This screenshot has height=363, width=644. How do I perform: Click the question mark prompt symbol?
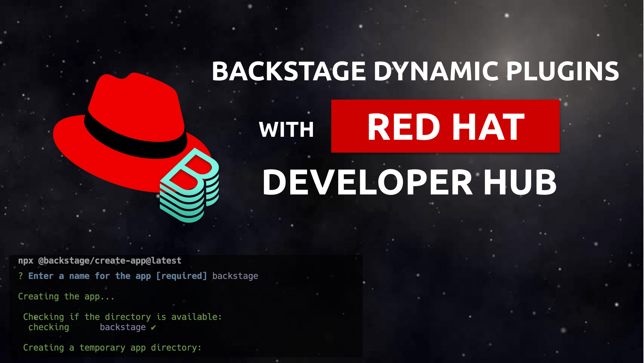point(21,276)
